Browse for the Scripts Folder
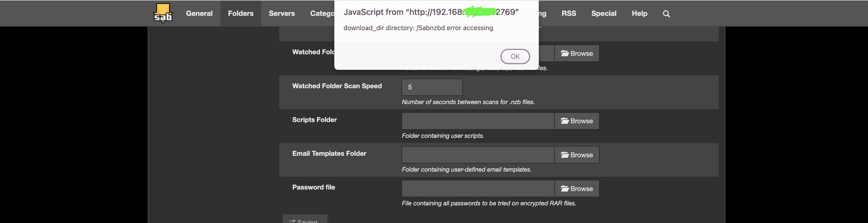This screenshot has width=868, height=223. 577,121
